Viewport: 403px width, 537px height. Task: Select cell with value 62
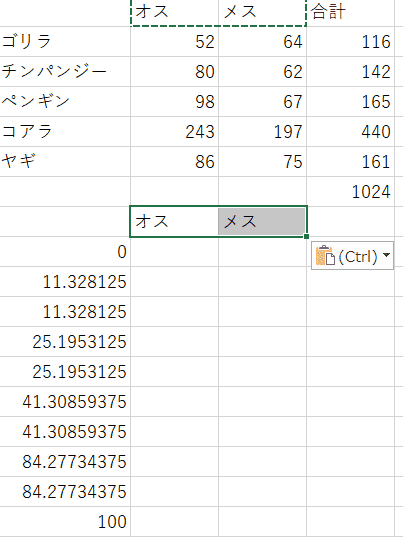(x=262, y=72)
